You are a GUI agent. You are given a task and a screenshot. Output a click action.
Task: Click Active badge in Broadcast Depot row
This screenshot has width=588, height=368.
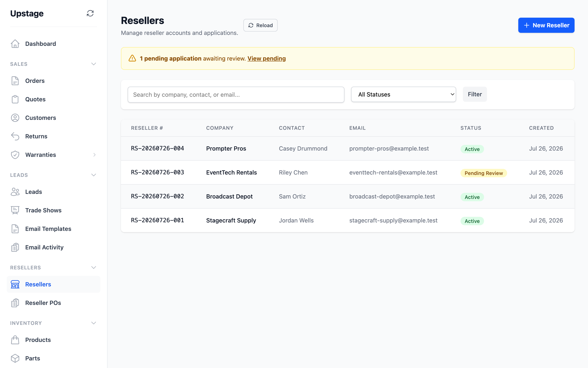pos(472,197)
